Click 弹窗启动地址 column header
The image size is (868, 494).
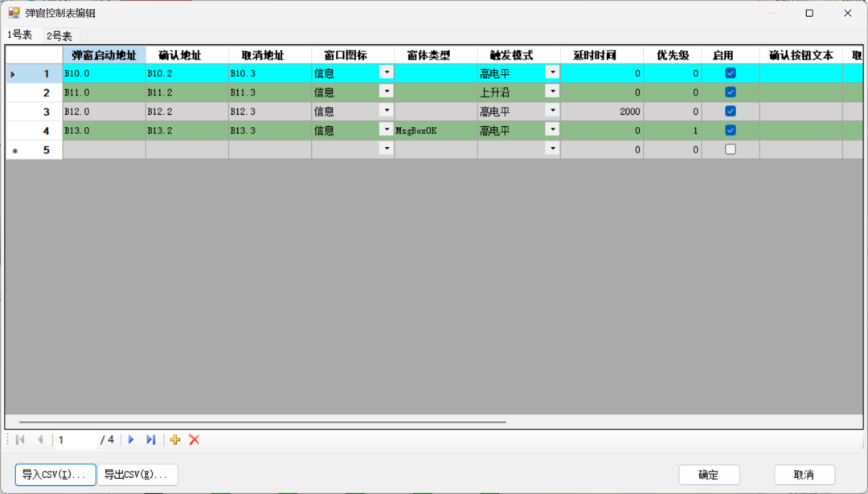coord(104,55)
